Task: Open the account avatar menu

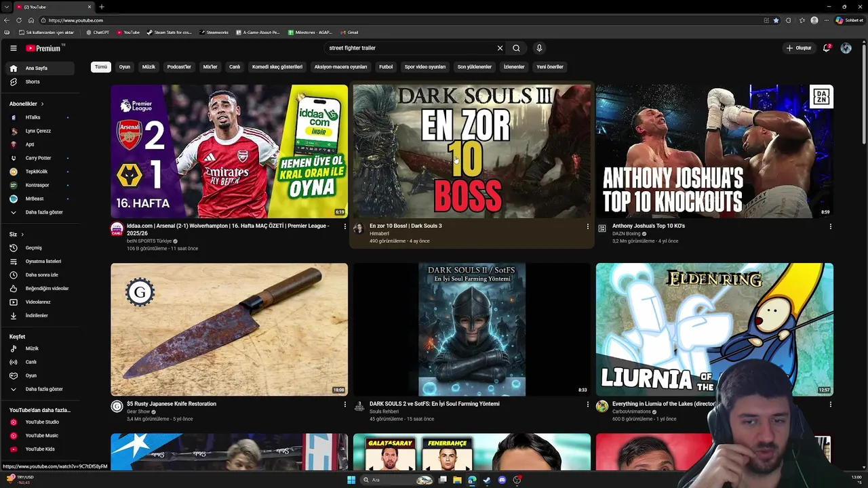Action: point(846,48)
